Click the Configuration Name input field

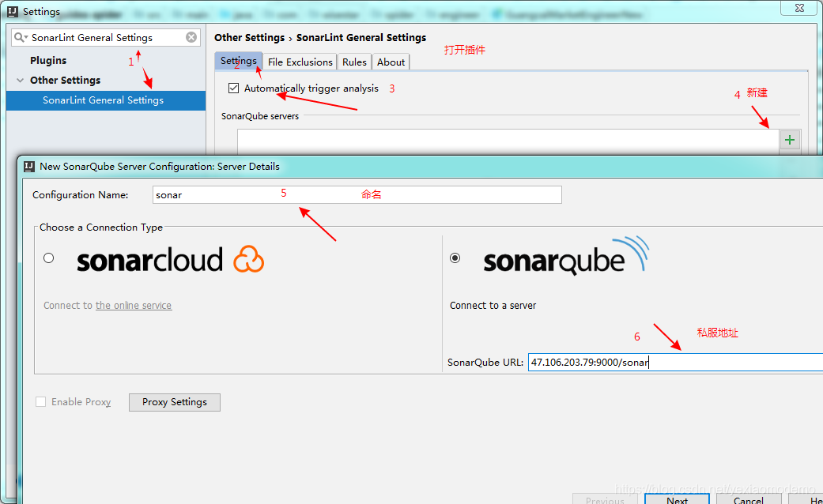(357, 194)
